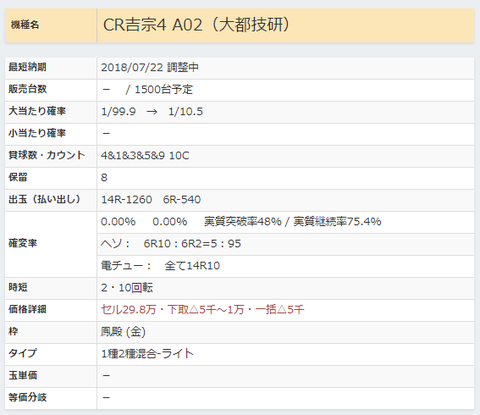Screen dimensions: 480x415
Task: Select the text 実質突破率48% / 実質継続率75.4%
Action: click(292, 221)
